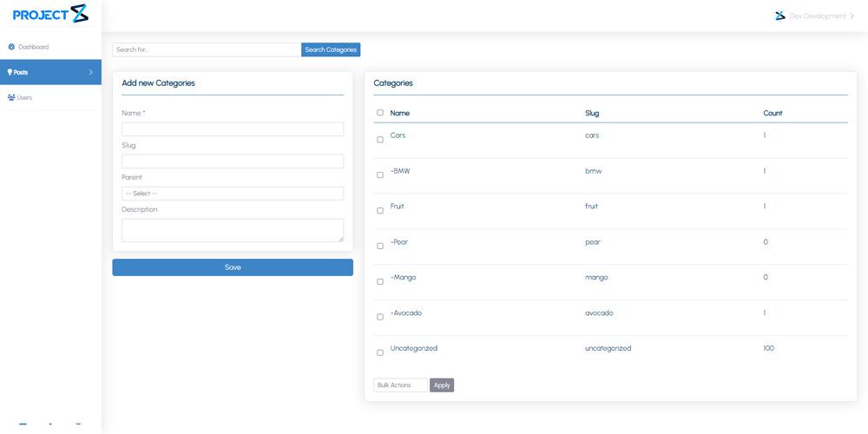Click the Search Categories button
The width and height of the screenshot is (868, 434).
click(331, 49)
